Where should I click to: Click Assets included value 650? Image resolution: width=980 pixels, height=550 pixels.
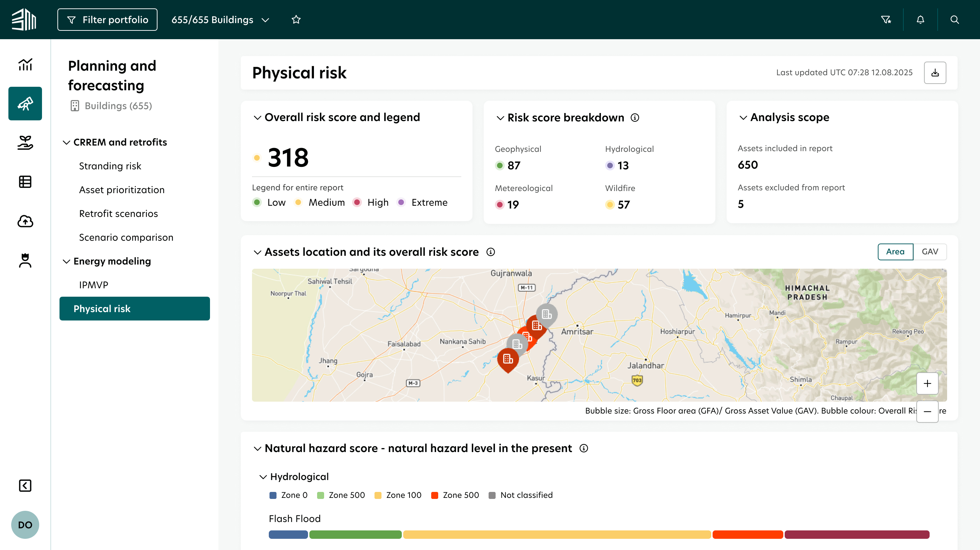tap(748, 165)
